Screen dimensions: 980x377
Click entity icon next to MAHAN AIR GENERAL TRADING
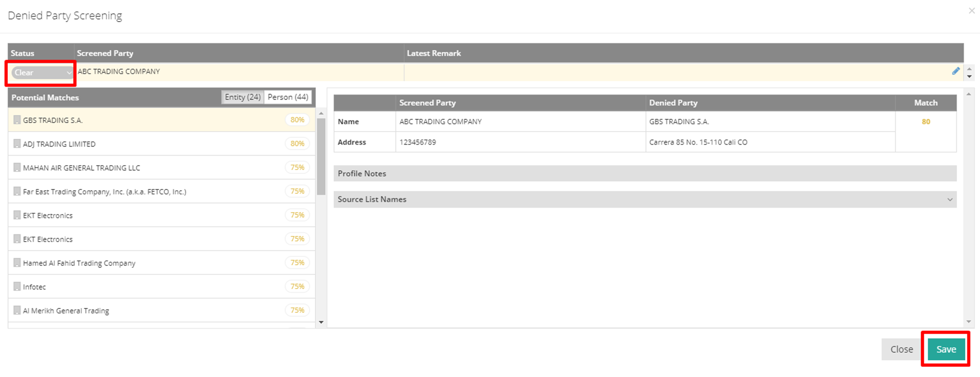point(17,168)
